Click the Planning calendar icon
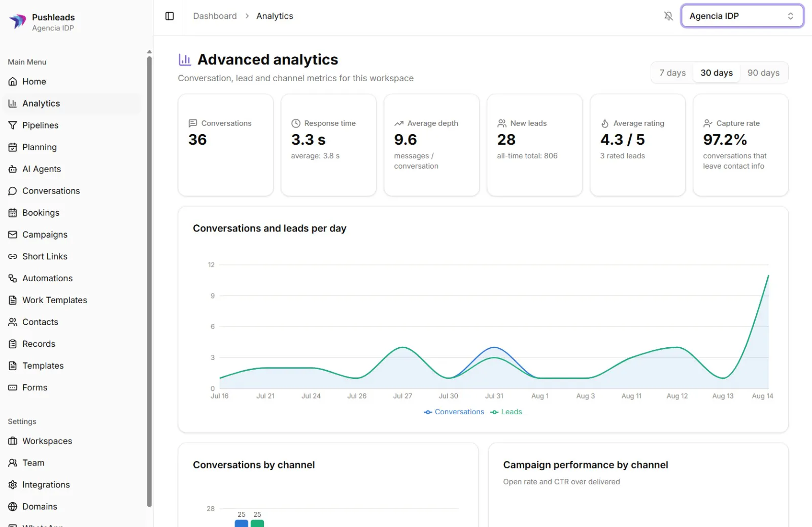This screenshot has width=812, height=527. click(13, 147)
